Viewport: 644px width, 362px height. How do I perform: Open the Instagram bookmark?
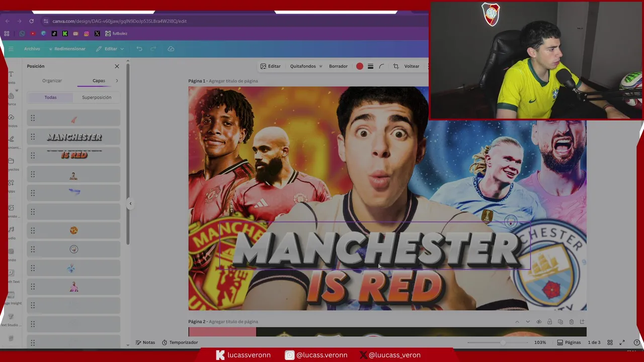tap(87, 34)
